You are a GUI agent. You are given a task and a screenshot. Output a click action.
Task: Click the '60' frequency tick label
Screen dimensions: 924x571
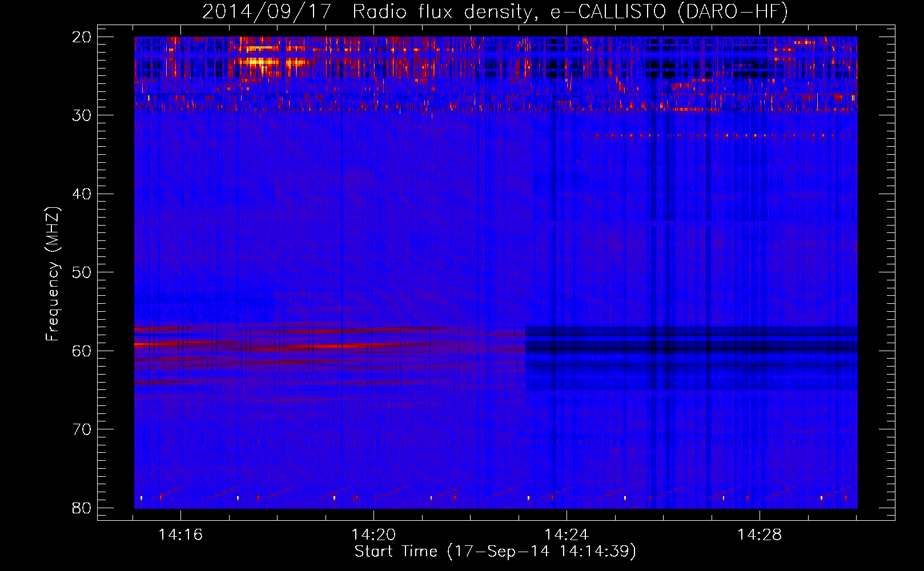coord(82,351)
